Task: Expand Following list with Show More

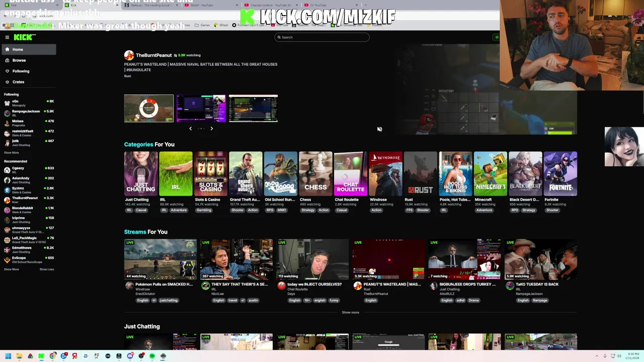Action: (12, 152)
